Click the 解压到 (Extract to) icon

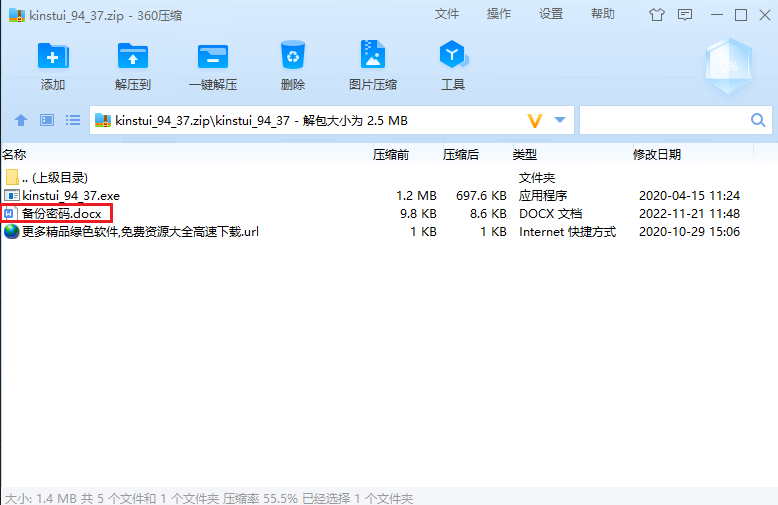(133, 56)
